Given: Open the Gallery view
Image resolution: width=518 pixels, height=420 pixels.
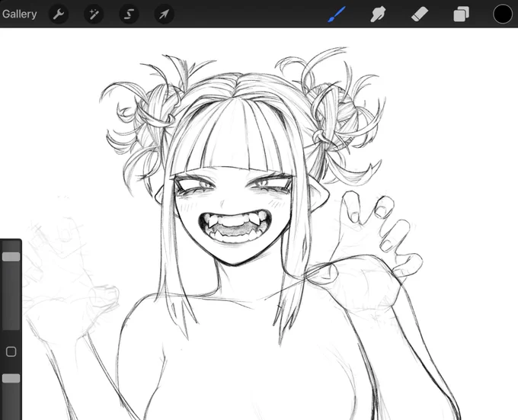Looking at the screenshot, I should [19, 14].
